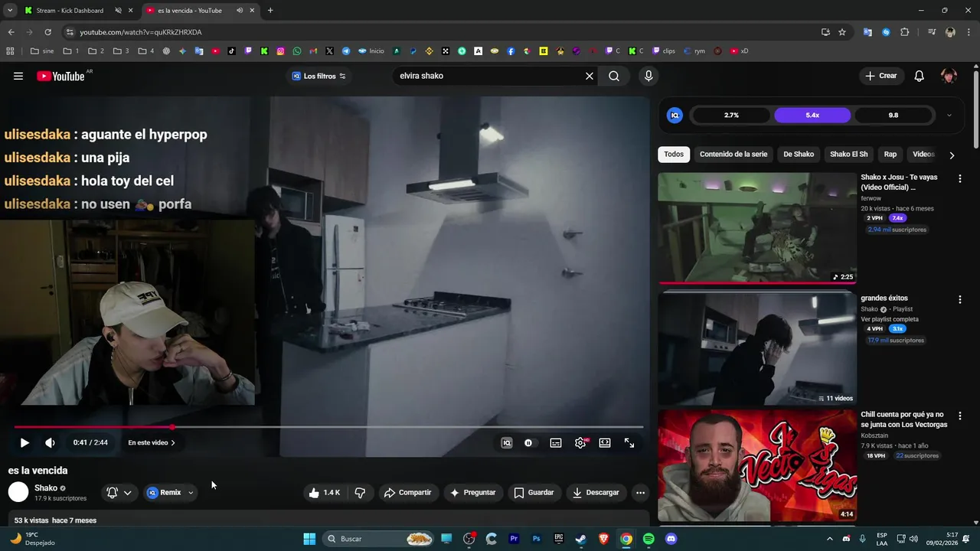The image size is (980, 551).
Task: Download the video with Descargar
Action: [596, 493]
